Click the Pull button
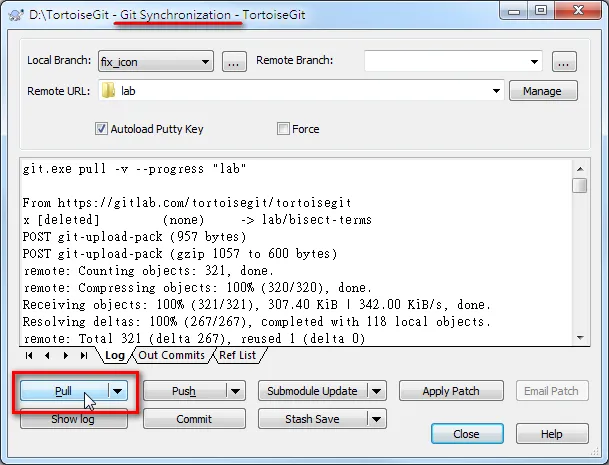This screenshot has width=609, height=465. (64, 391)
